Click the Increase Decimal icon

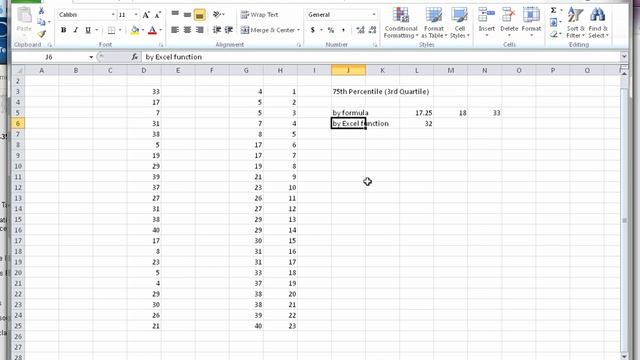[x=360, y=30]
